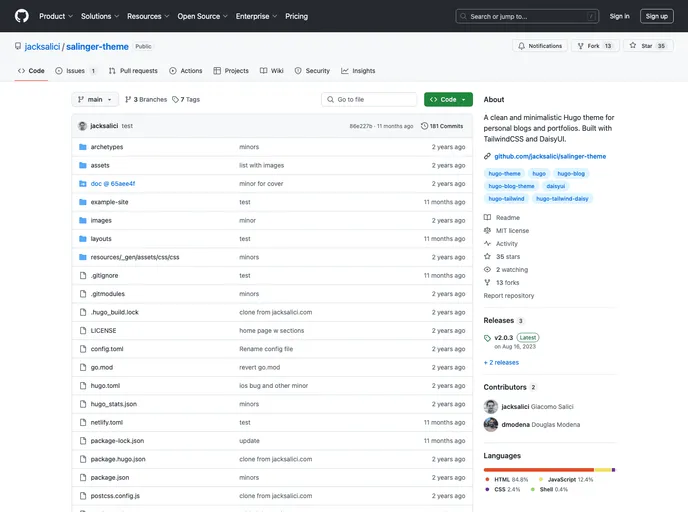This screenshot has width=688, height=512.
Task: Open the netlify.toml file
Action: coord(107,422)
